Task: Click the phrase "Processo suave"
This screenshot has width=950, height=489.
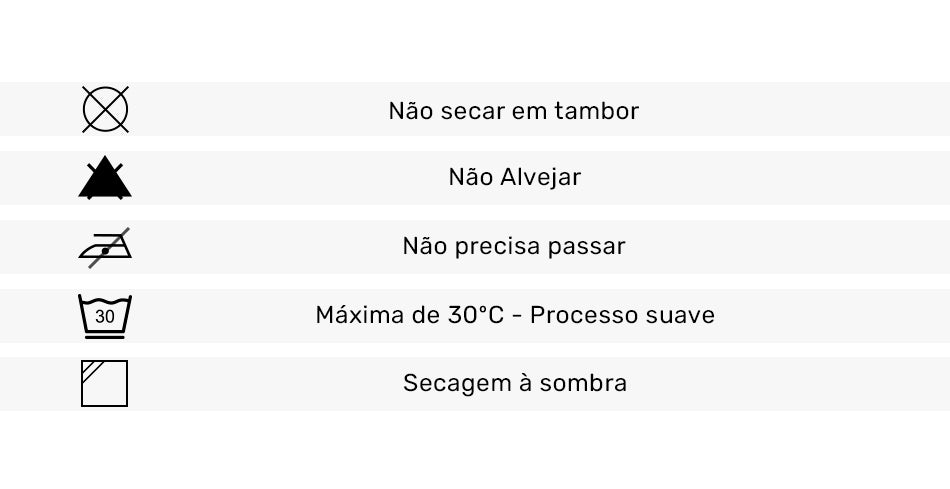Action: (622, 315)
